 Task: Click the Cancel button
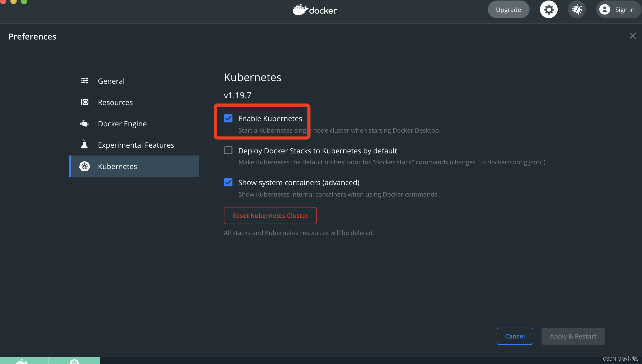pyautogui.click(x=515, y=336)
